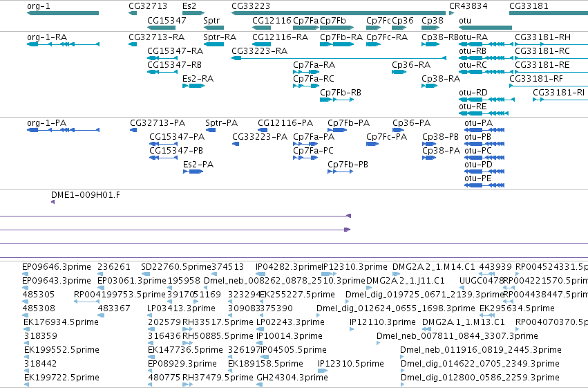Click the CG15347-PB protein label
The height and width of the screenshot is (388, 588).
(x=176, y=151)
